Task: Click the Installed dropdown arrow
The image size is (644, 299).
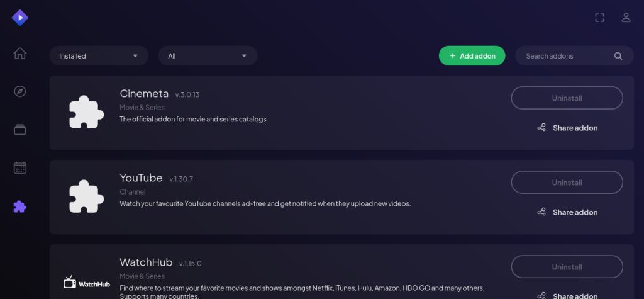Action: pos(135,56)
